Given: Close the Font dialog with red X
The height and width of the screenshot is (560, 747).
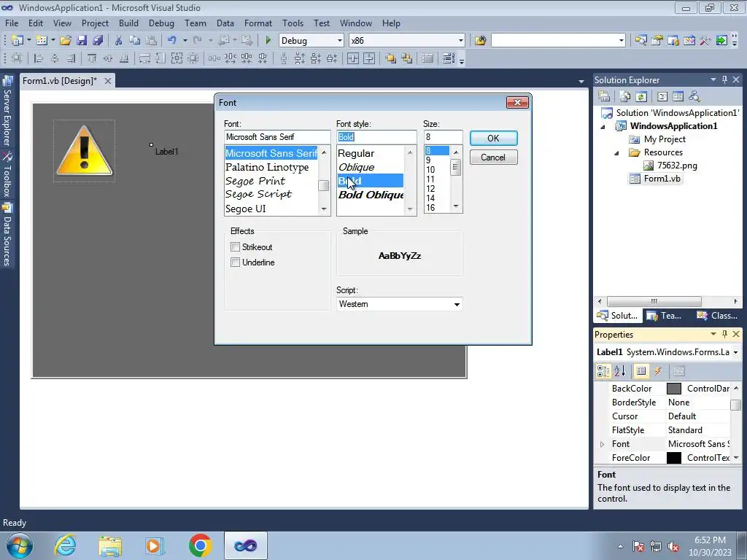Looking at the screenshot, I should (517, 102).
